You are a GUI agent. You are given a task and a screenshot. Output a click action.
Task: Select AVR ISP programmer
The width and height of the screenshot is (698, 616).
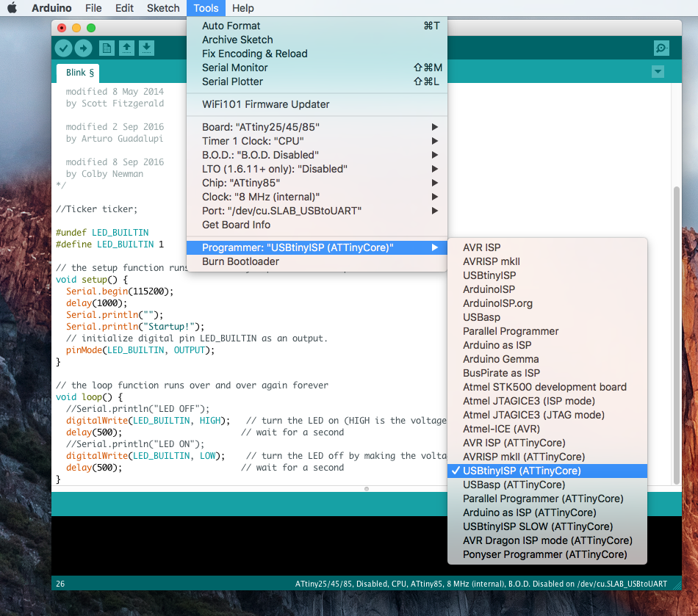(547, 247)
